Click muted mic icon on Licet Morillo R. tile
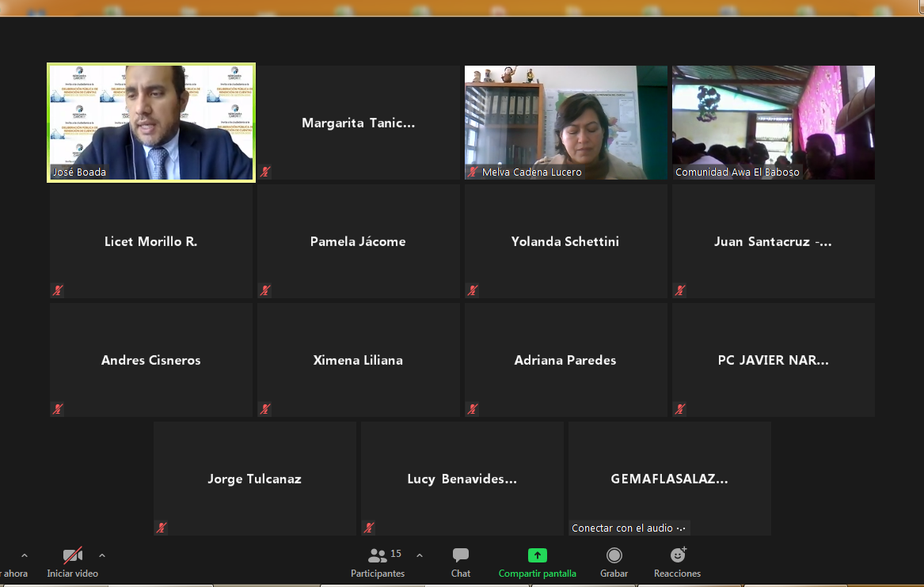This screenshot has height=587, width=924. pyautogui.click(x=57, y=290)
